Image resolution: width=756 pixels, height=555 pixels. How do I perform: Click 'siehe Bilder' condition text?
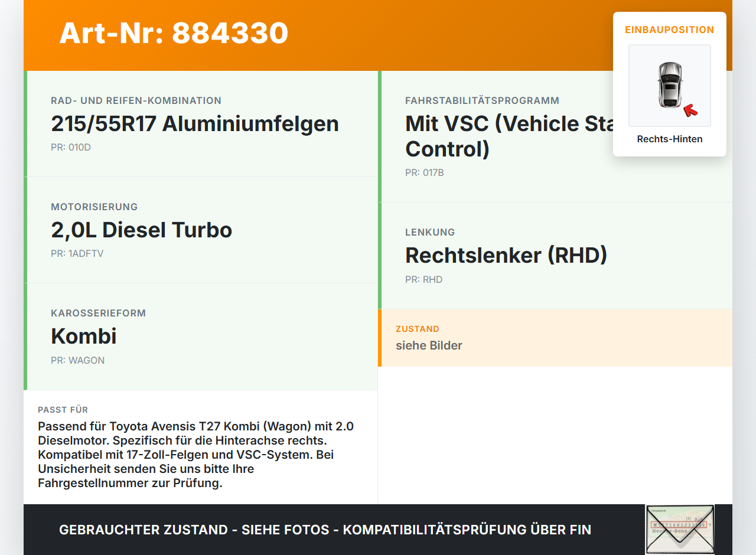click(429, 345)
